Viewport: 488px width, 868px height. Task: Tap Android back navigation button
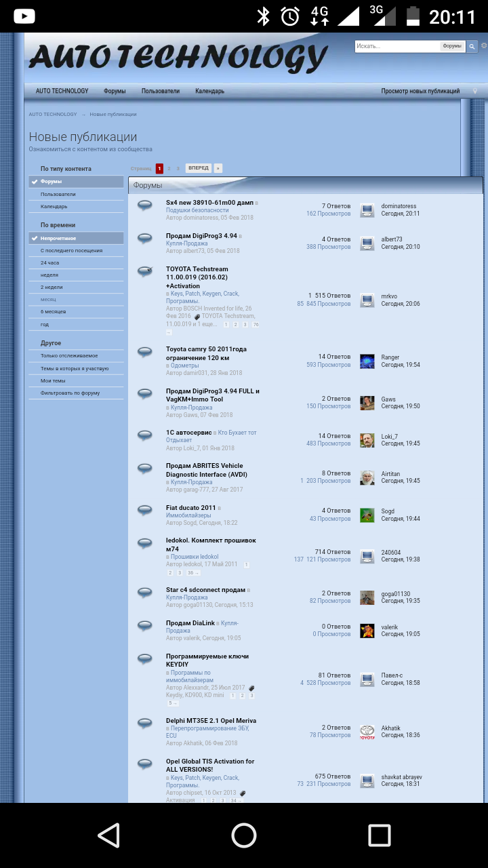pos(108,835)
